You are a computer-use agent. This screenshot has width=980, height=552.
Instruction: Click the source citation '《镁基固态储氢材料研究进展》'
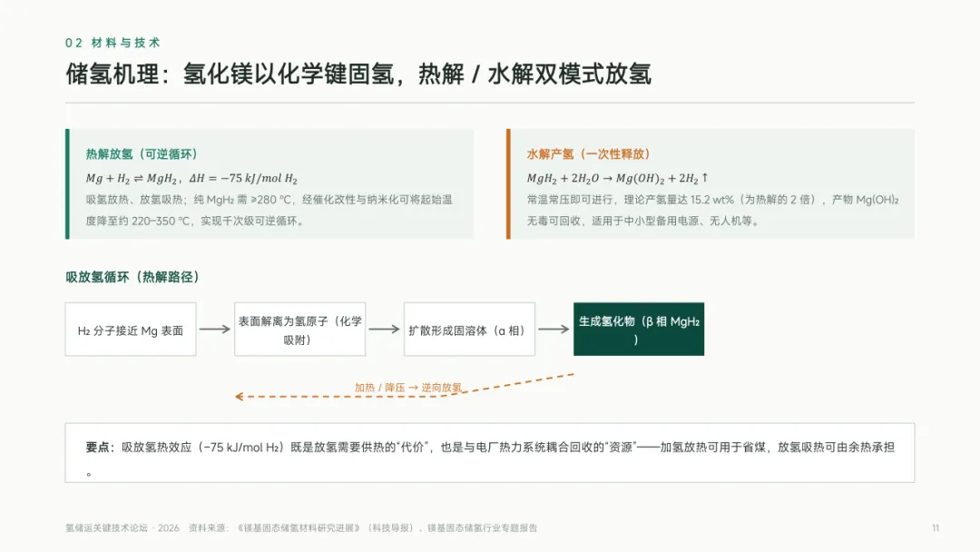pos(299,528)
